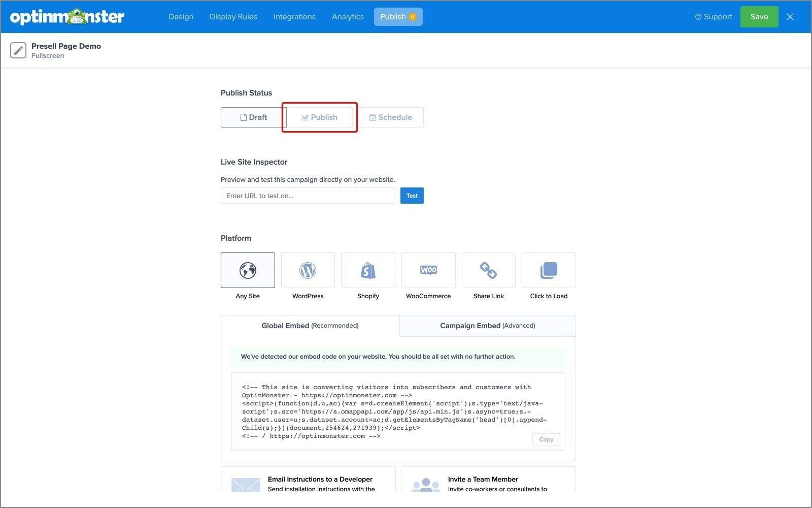Click the people icon for Invite a Team Member
Viewport: 812px width, 508px height.
point(426,485)
